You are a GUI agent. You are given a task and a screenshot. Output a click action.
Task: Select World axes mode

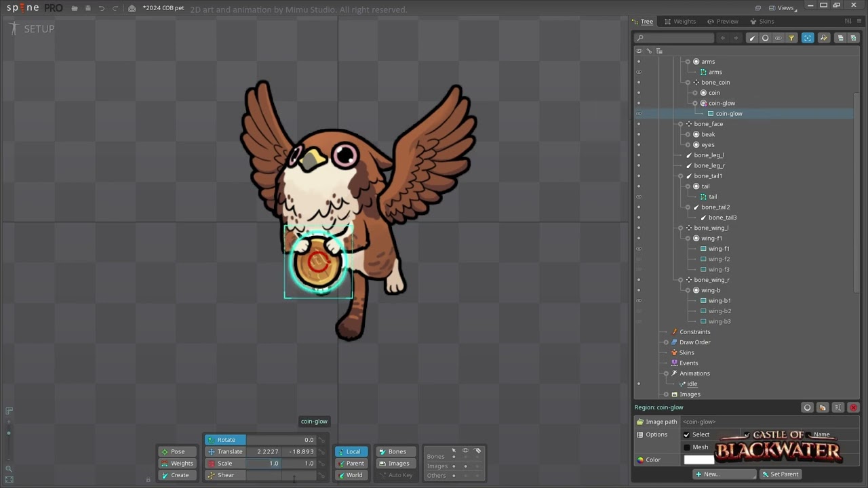point(351,475)
